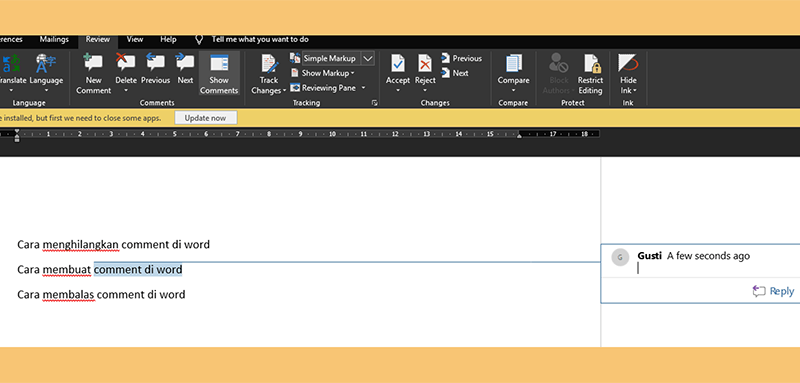The image size is (800, 383).
Task: Click the Reviewing Pane button
Action: 323,88
